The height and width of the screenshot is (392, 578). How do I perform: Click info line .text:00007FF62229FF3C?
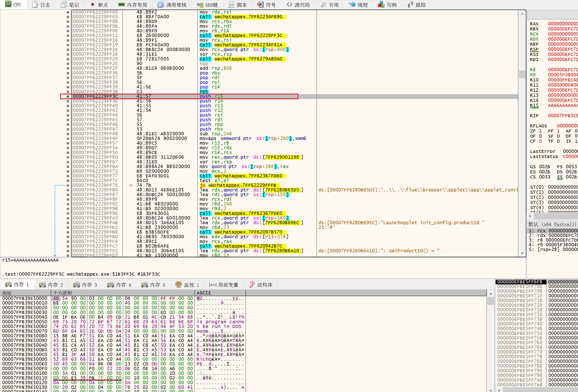(x=81, y=274)
